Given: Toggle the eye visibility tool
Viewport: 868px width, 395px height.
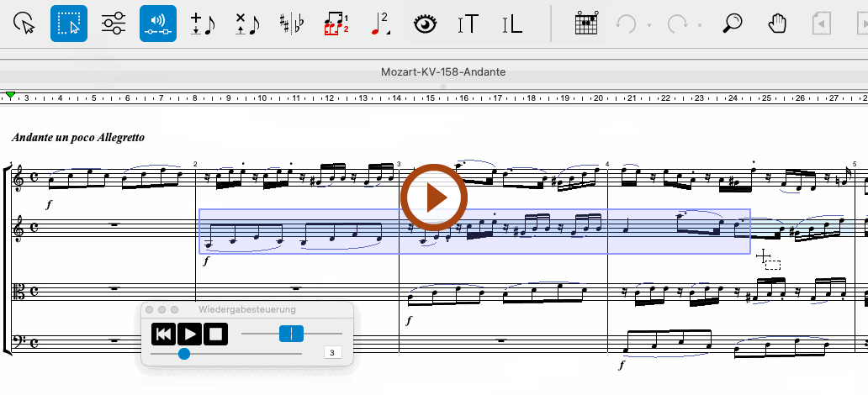Looking at the screenshot, I should click(426, 24).
